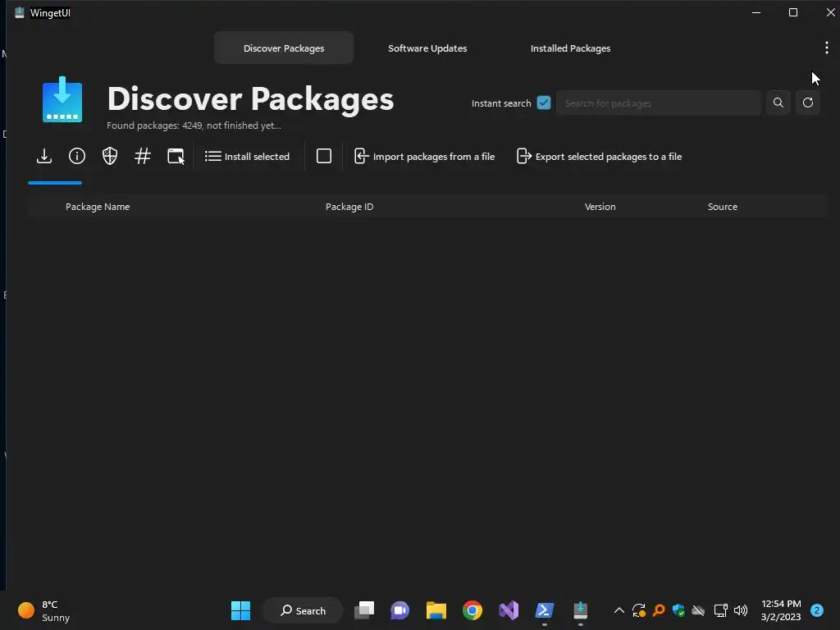Click the Windows Security tray icon
Image resolution: width=840 pixels, height=630 pixels.
(x=678, y=610)
